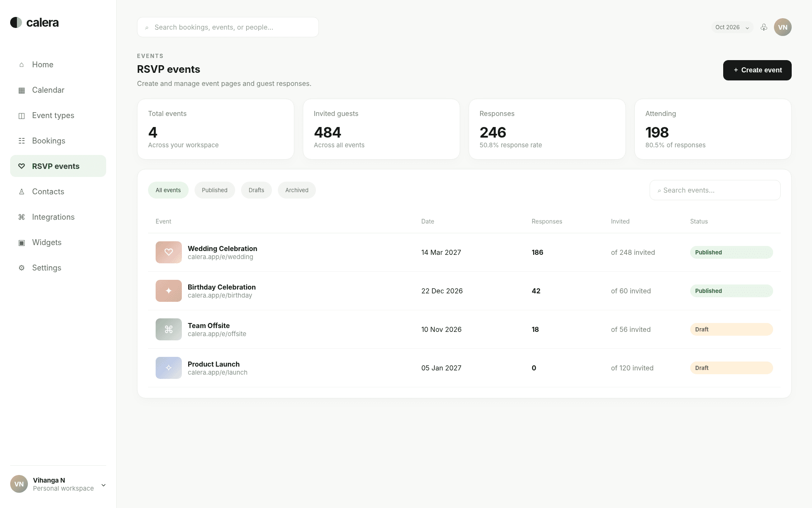The image size is (812, 508).
Task: Click Draft status badge for Product Launch
Action: pos(731,368)
